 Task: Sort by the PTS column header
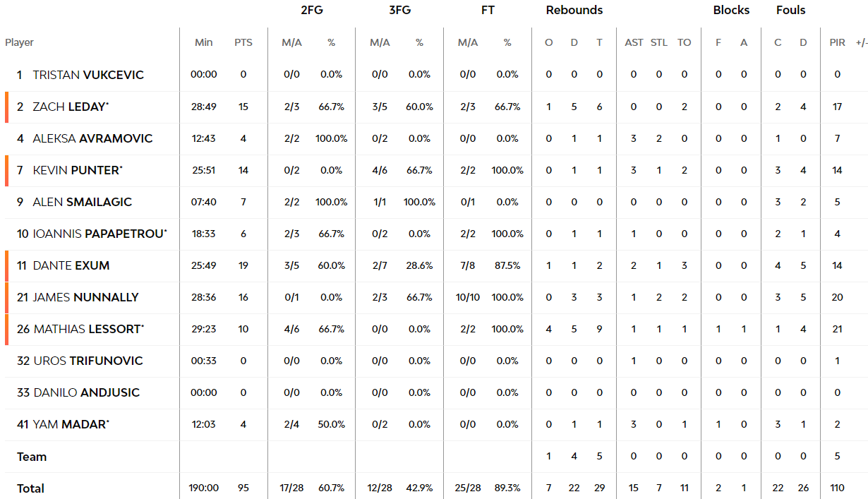tap(243, 42)
